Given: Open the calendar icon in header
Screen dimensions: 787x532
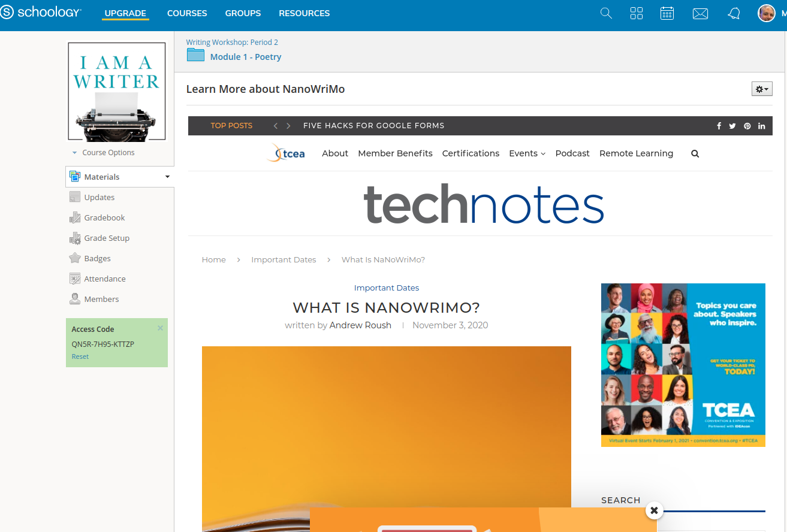Looking at the screenshot, I should click(x=667, y=13).
